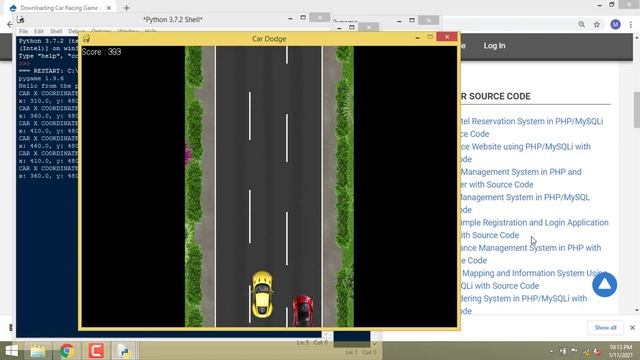Screen dimensions: 640x360
Task: Click the volume icon in system tray
Action: 598,351
